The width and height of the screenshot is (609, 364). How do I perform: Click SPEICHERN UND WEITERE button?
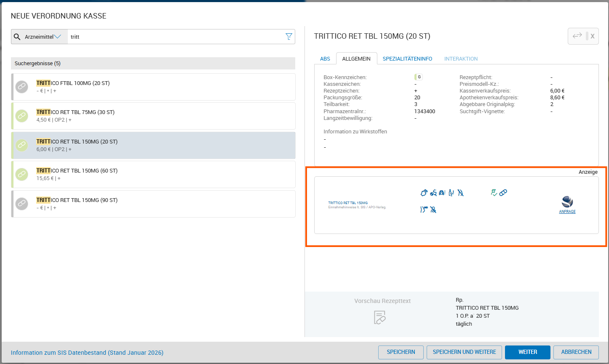click(x=464, y=352)
